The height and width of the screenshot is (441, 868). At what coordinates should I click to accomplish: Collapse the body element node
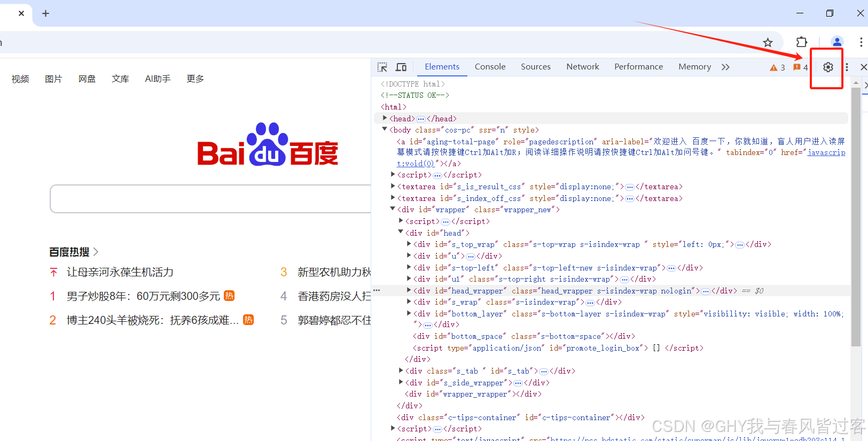(x=385, y=129)
